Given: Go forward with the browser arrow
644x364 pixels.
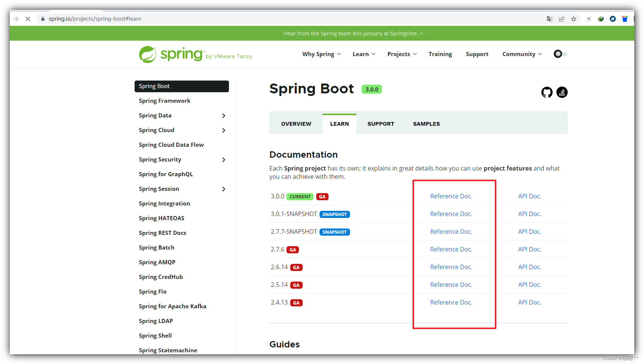Looking at the screenshot, I should click(16, 19).
